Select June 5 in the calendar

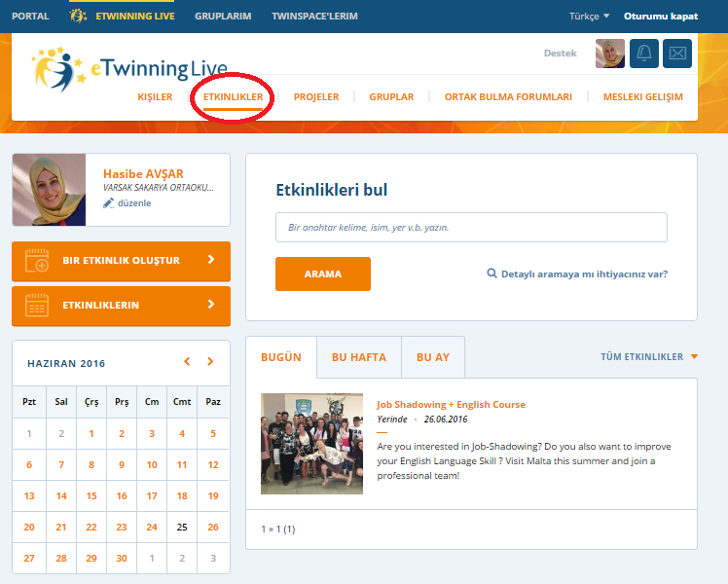[x=213, y=433]
